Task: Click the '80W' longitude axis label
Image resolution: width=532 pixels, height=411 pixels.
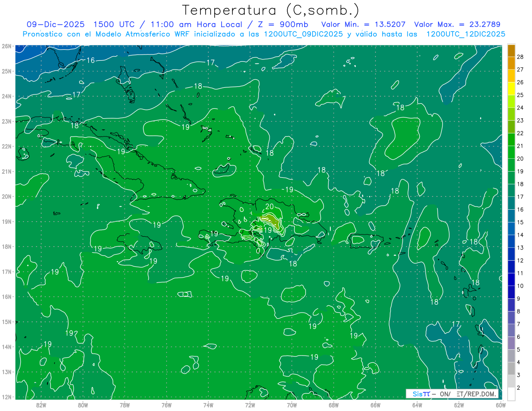Action: [83, 404]
